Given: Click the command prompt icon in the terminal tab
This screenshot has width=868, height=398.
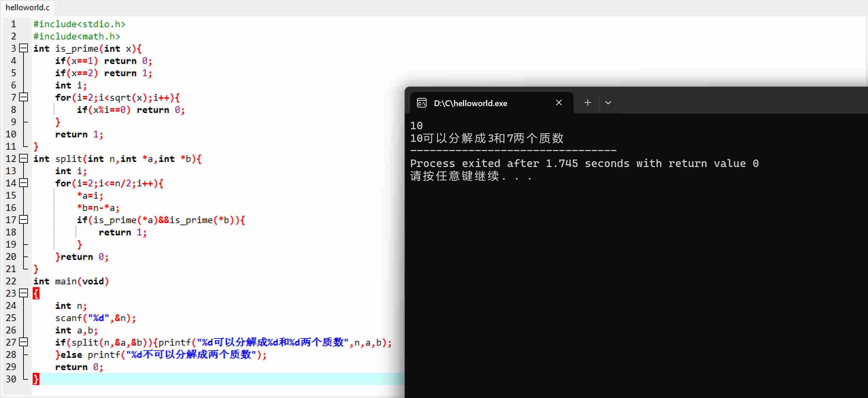Looking at the screenshot, I should pyautogui.click(x=422, y=103).
